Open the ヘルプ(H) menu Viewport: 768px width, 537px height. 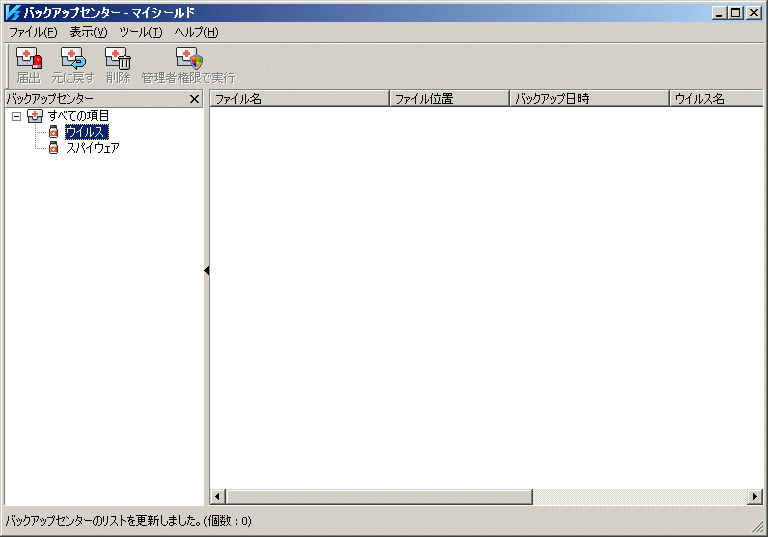tap(196, 32)
